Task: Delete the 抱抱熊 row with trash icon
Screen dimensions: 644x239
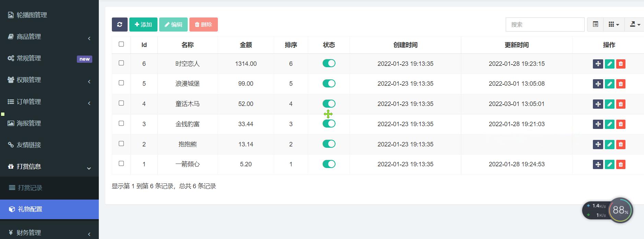Action: [621, 144]
